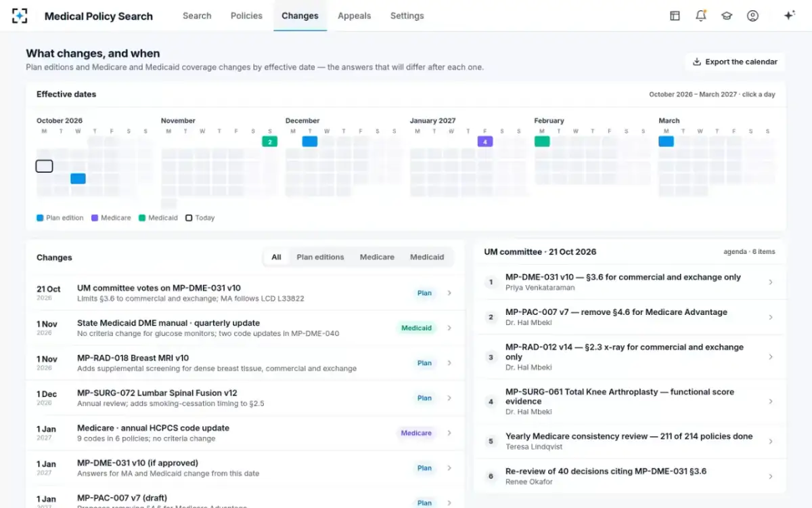Click the sparkle assistant icon
Viewport: 812px width, 508px height.
click(x=789, y=16)
